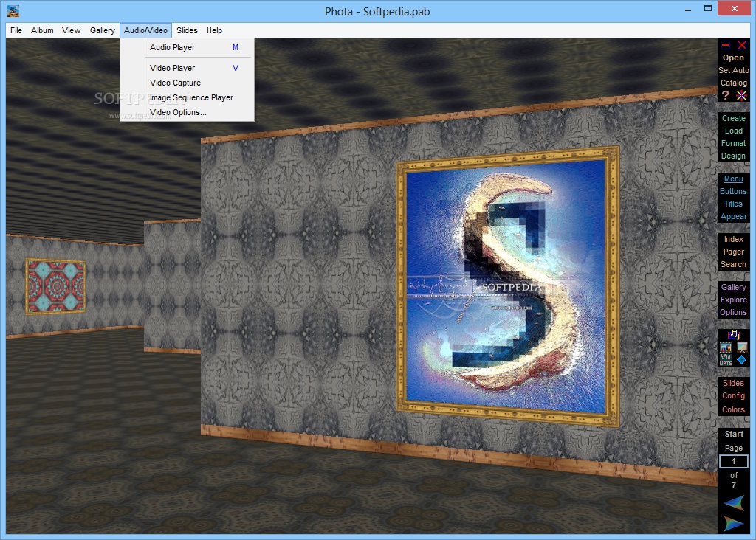This screenshot has height=540, width=756.
Task: Click the Phota app icon in title bar
Action: point(13,11)
